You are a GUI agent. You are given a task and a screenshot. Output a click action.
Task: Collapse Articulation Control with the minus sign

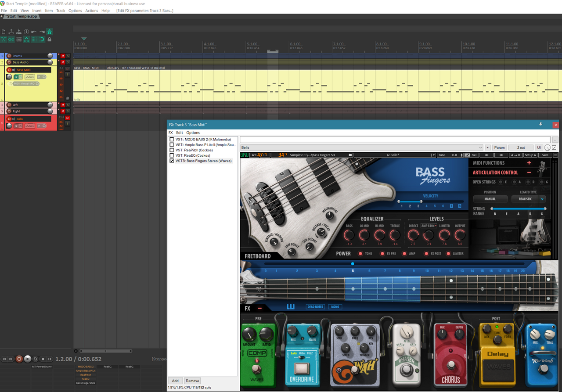coord(529,173)
